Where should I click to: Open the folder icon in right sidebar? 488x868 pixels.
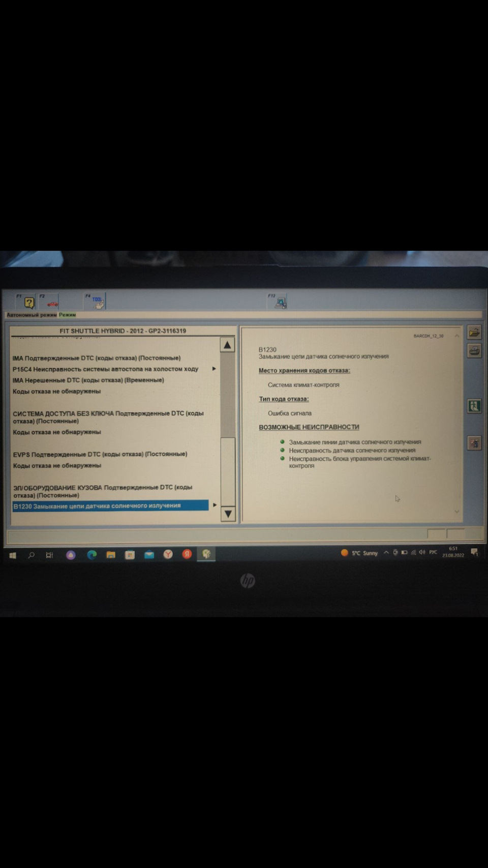coord(474,333)
